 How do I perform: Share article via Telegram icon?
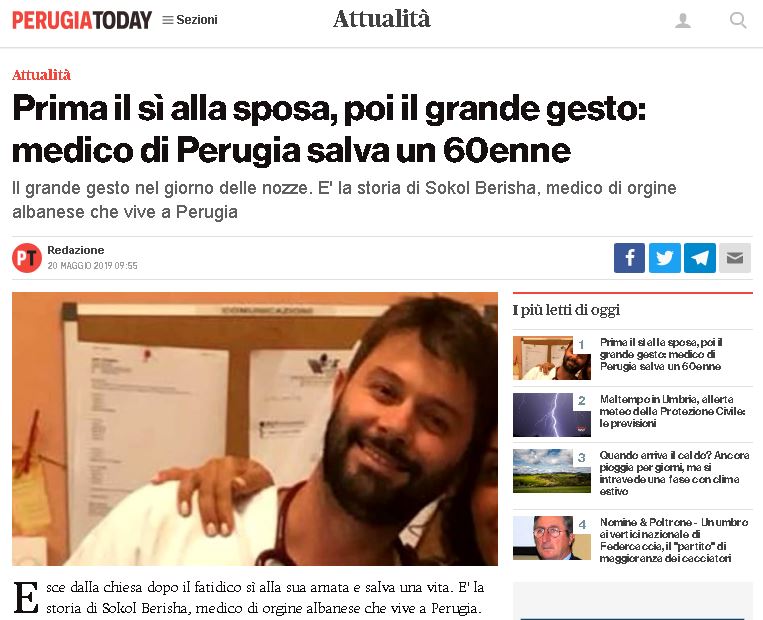tap(700, 258)
